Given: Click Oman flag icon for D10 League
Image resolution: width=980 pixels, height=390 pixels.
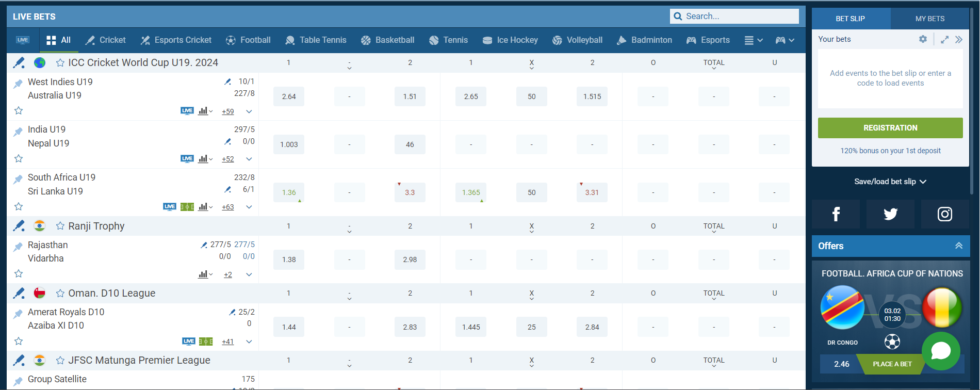Looking at the screenshot, I should tap(40, 293).
